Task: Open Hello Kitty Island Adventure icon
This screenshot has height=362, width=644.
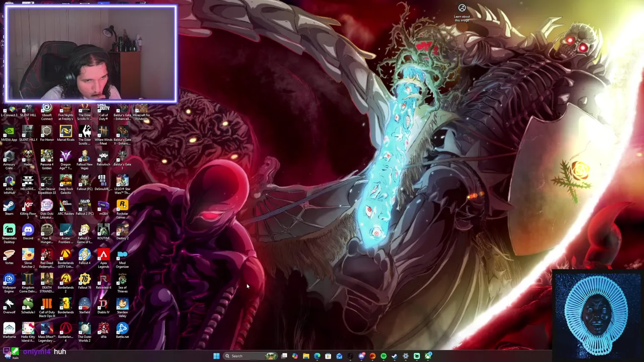Action: click(28, 332)
